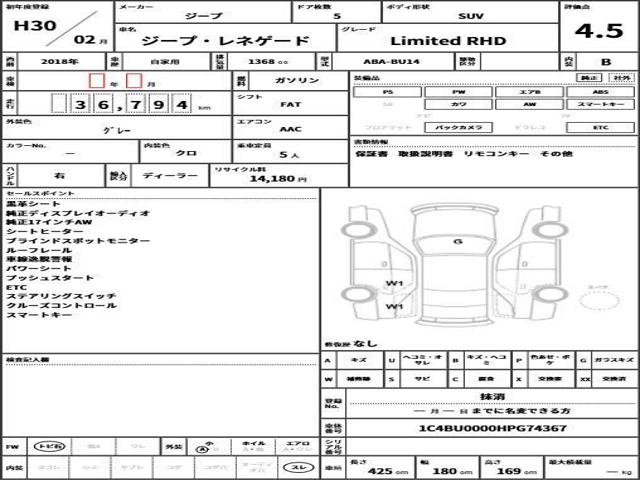Viewport: 640px width, 480px height.
Task: Click the 02 registration month
Action: pos(84,40)
